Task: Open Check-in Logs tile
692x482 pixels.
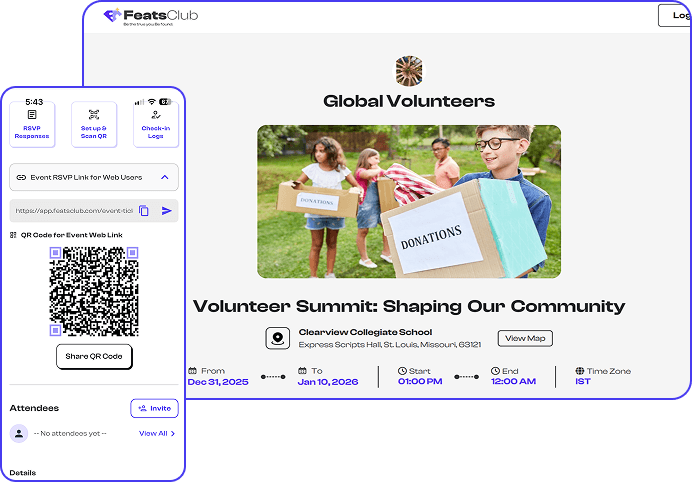Action: [156, 125]
